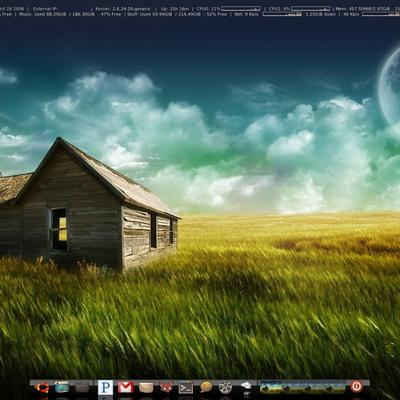Click the External IP text
The image size is (400, 400).
tap(46, 9)
